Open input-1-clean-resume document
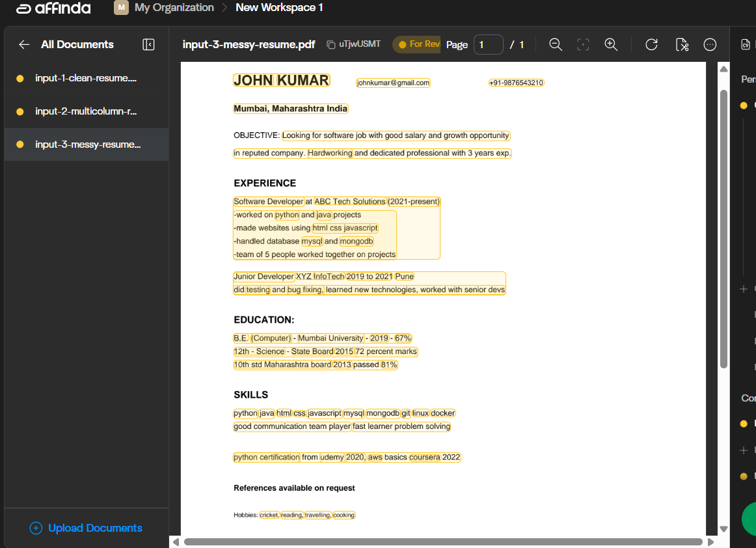The width and height of the screenshot is (756, 548). (x=86, y=78)
